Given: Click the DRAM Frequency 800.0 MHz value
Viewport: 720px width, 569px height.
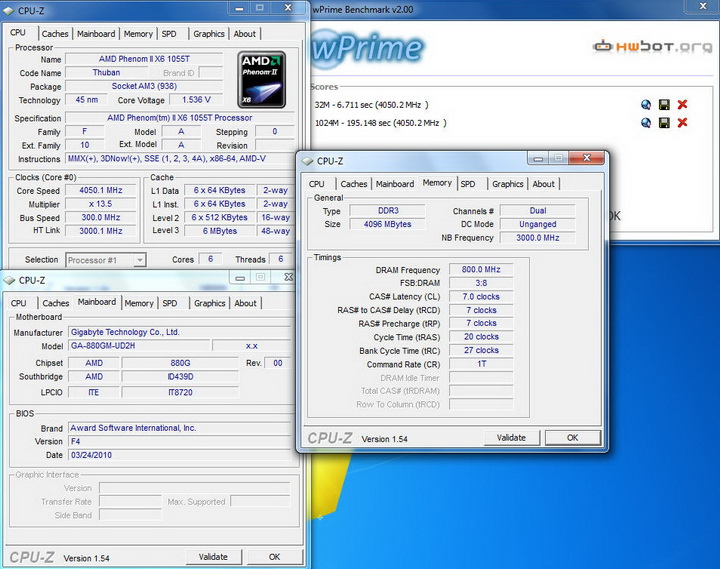Looking at the screenshot, I should [x=481, y=270].
